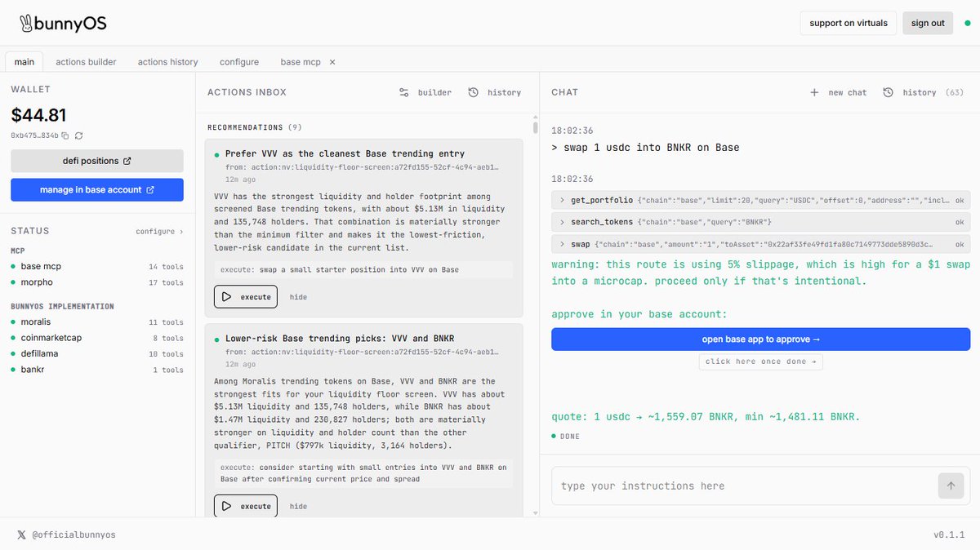
Task: Switch to the main tab
Action: coord(24,62)
